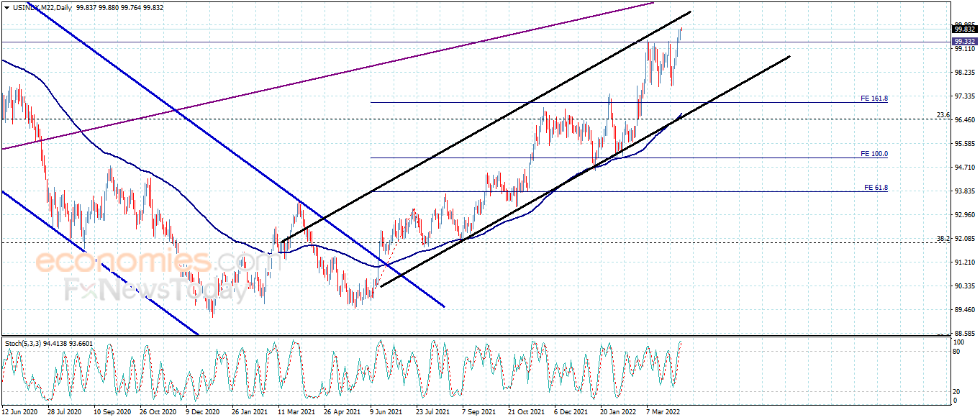The width and height of the screenshot is (980, 420).
Task: Click the 23.6 retracement level label
Action: click(x=943, y=115)
